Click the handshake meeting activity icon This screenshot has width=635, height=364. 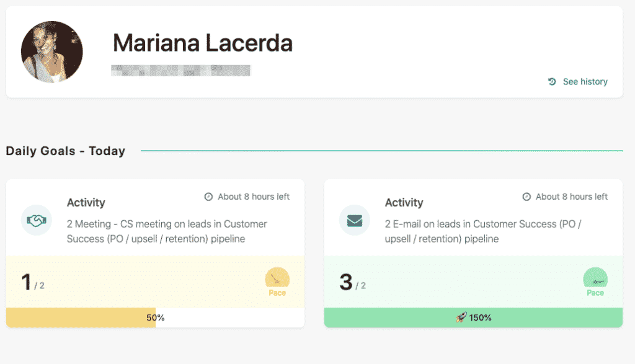[37, 220]
